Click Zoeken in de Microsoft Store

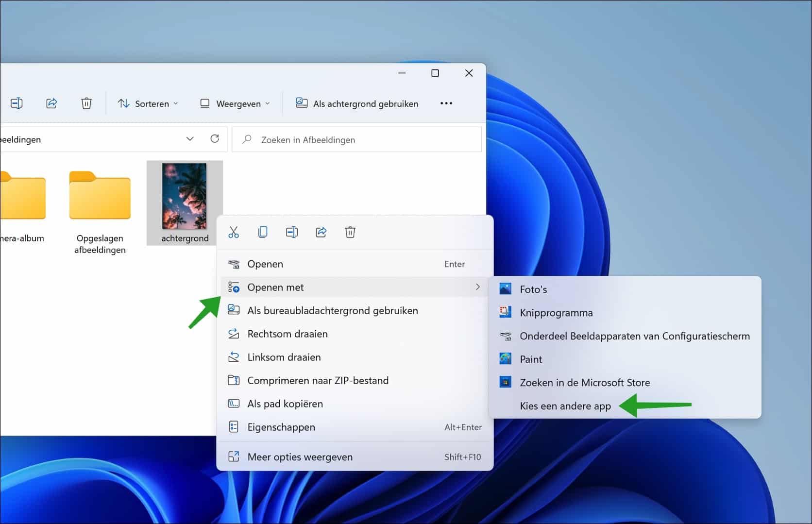click(585, 382)
